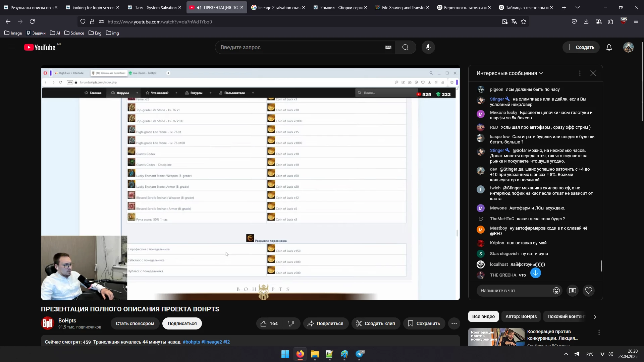Open the on-screen keyboard in the search box

point(388,48)
